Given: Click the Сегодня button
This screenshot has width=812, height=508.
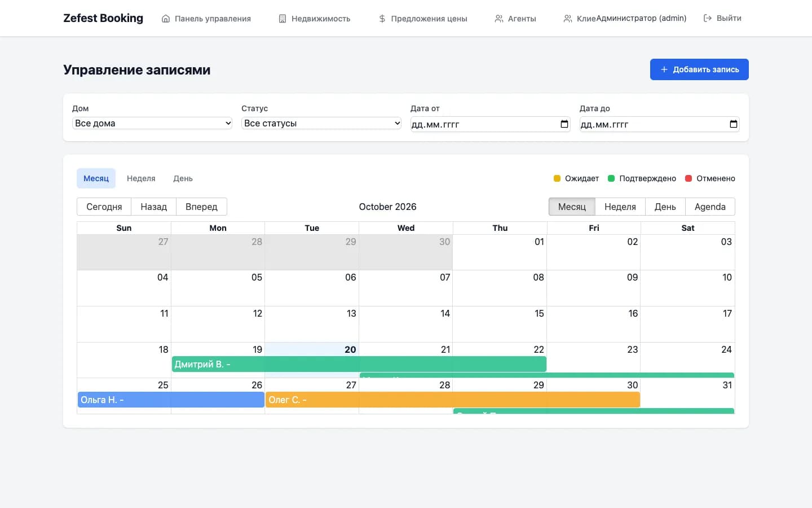Looking at the screenshot, I should 104,207.
